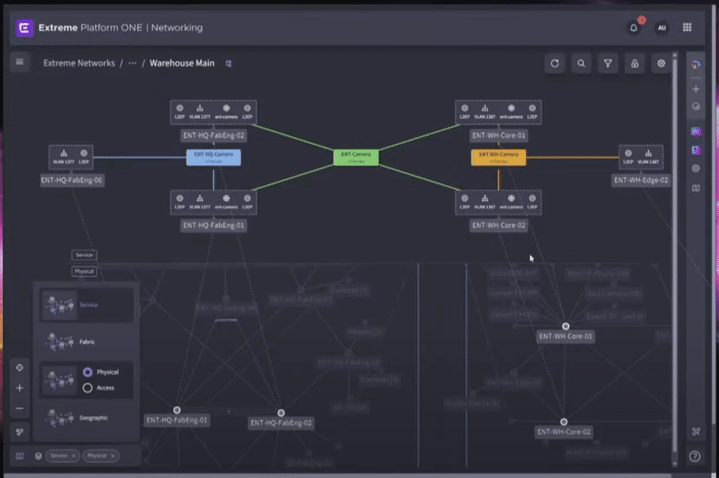Refresh the topology view
This screenshot has width=719, height=478.
click(554, 63)
